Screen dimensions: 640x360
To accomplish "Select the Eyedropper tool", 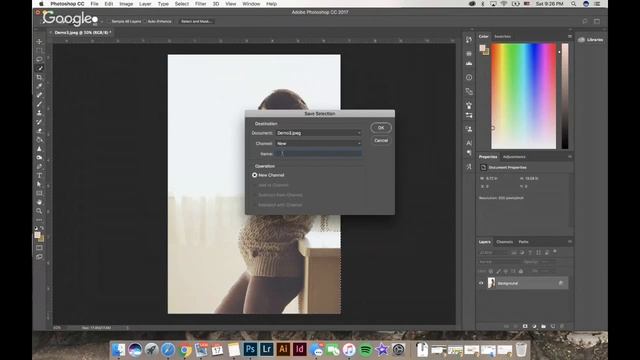I will pyautogui.click(x=39, y=86).
